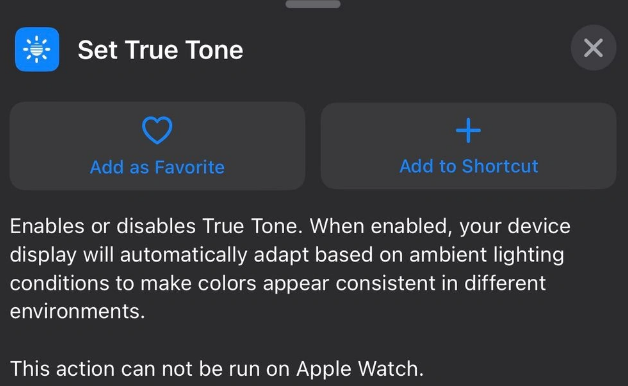Click 'Apple Watch' in the bottom line
This screenshot has width=628, height=386.
coord(357,369)
